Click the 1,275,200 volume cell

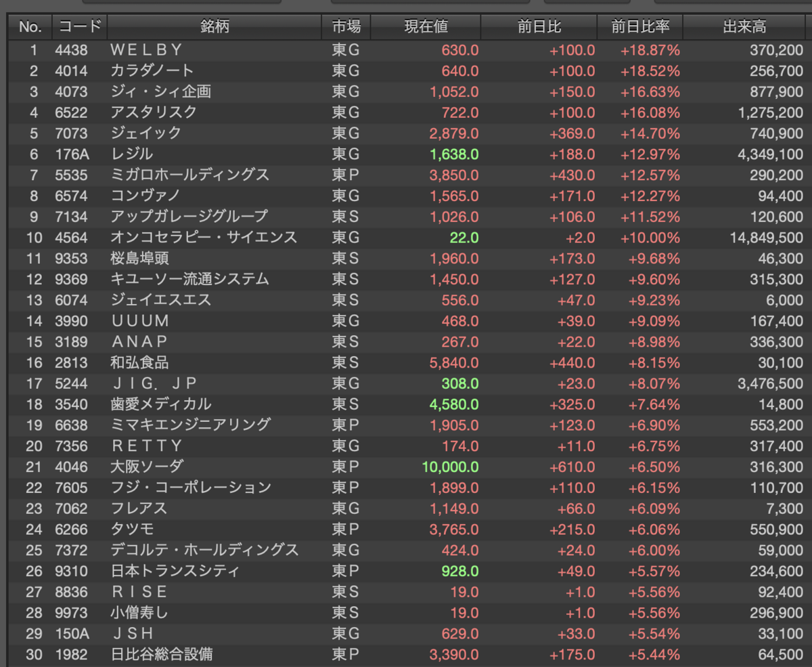[x=771, y=112]
